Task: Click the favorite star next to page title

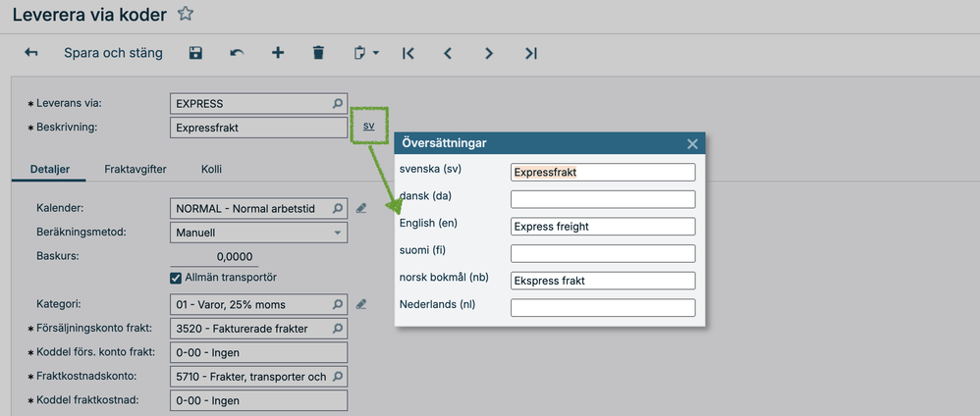Action: 185,14
